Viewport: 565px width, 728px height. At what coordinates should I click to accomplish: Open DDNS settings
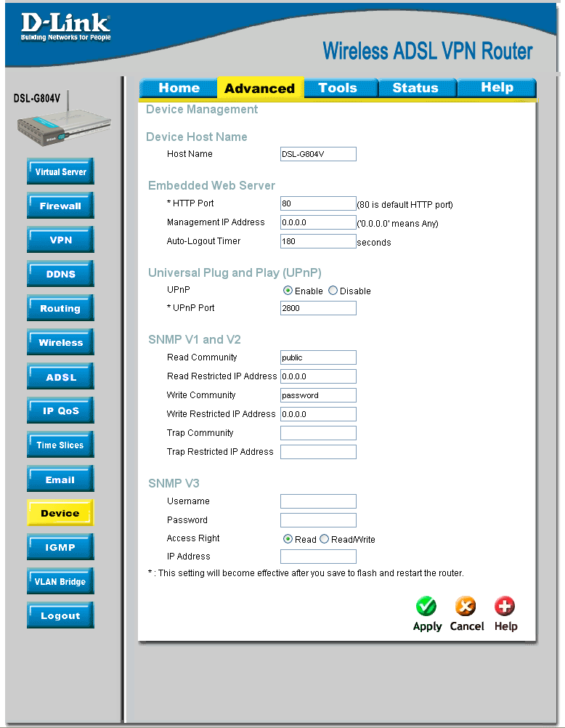[x=60, y=274]
